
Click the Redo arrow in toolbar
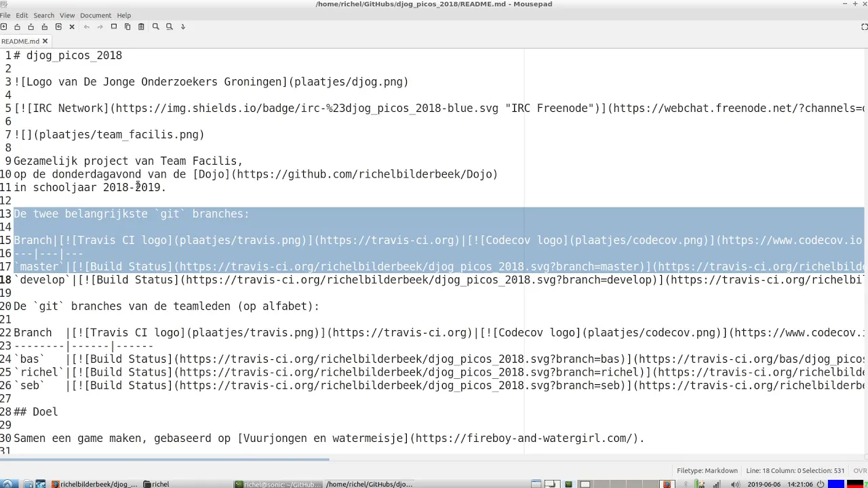tap(100, 26)
